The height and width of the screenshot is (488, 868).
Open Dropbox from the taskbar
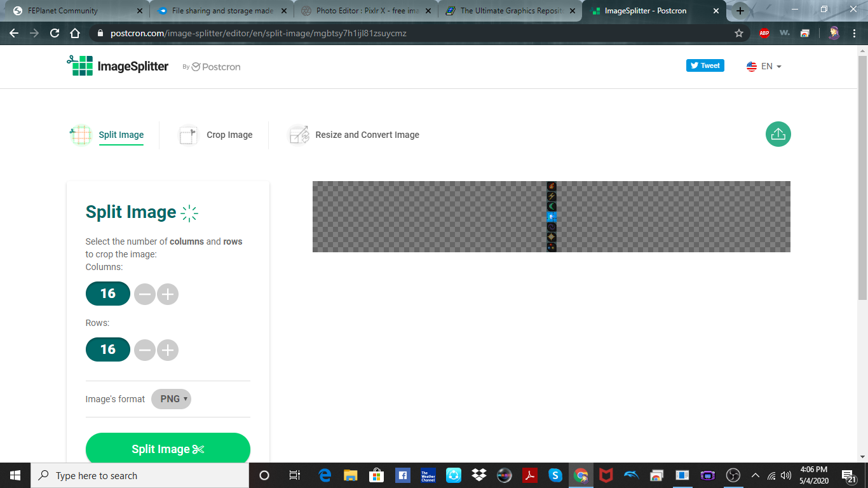pos(478,475)
